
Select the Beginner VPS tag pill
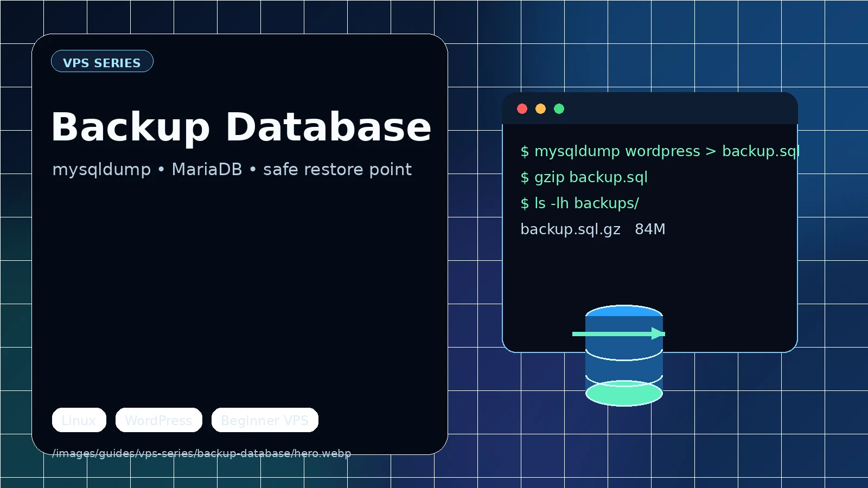point(265,420)
